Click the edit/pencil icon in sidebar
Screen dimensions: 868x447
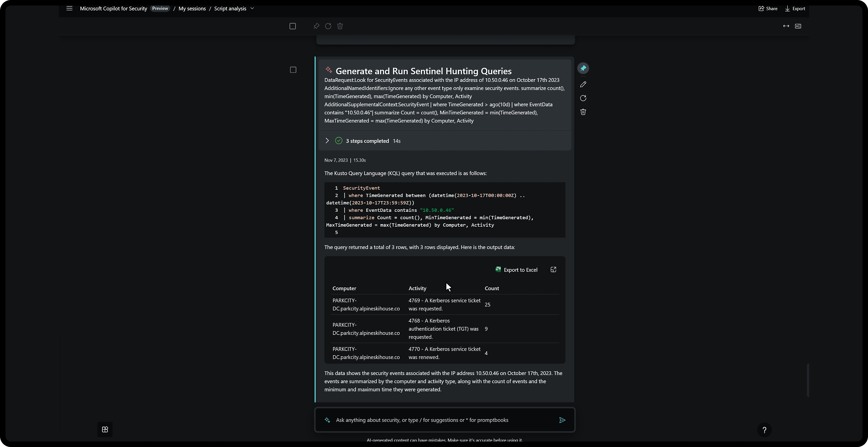(583, 84)
